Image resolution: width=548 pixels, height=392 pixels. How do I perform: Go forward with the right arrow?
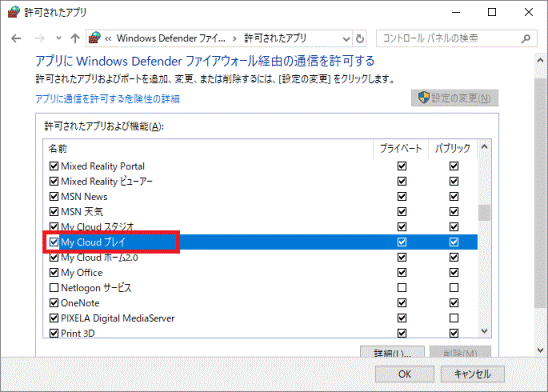click(40, 38)
